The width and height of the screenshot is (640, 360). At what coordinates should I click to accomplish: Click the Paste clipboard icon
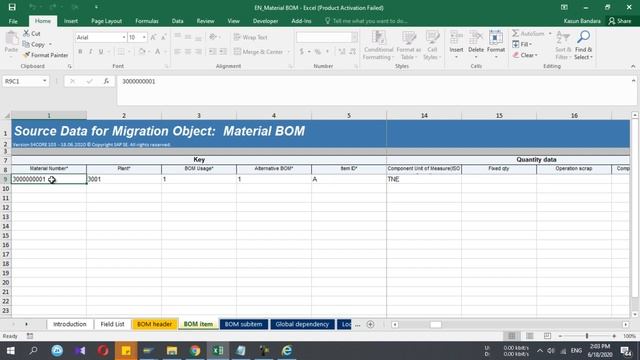11,39
